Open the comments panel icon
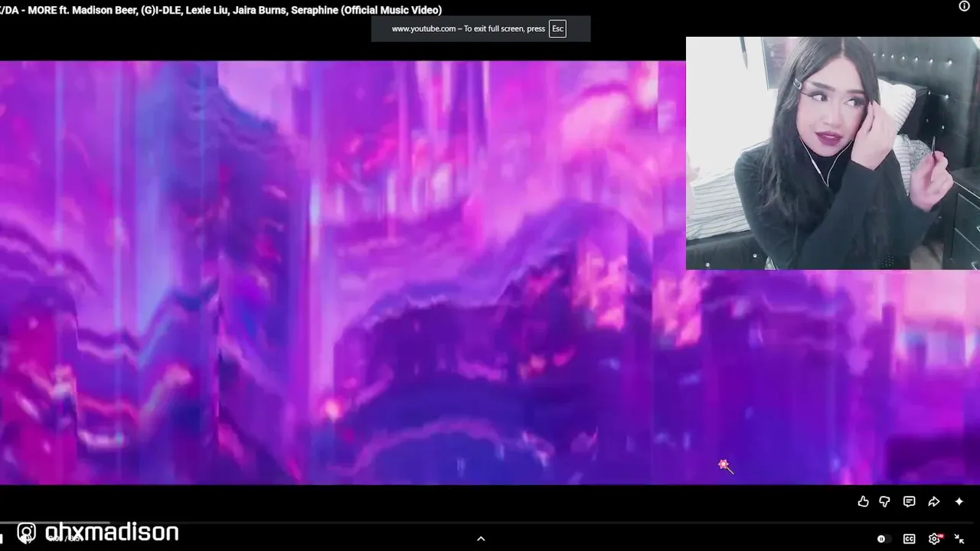 (x=909, y=502)
